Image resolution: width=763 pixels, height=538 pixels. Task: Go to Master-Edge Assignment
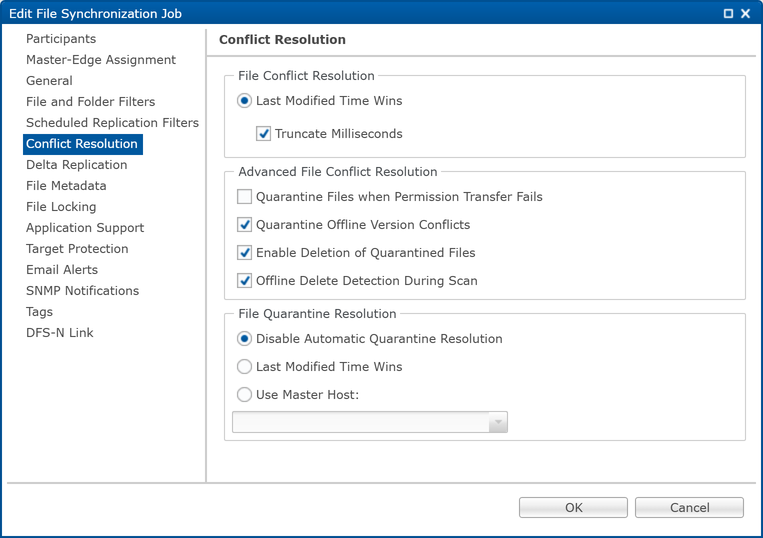[101, 60]
